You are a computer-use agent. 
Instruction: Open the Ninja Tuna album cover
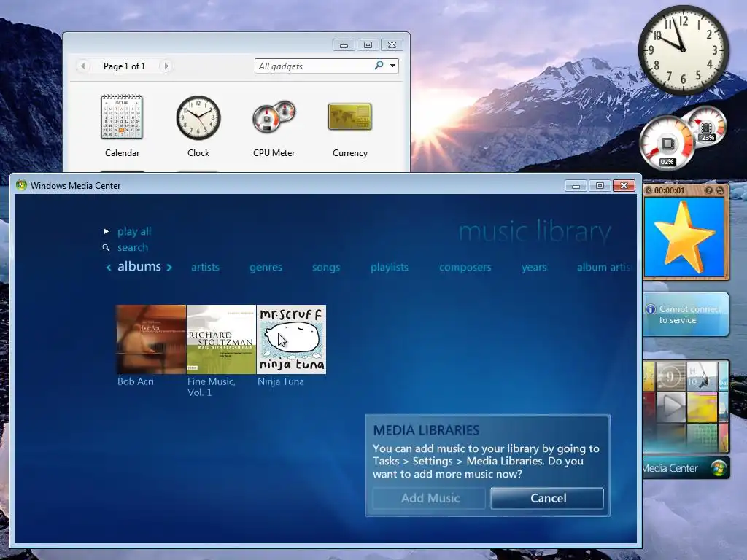click(291, 339)
